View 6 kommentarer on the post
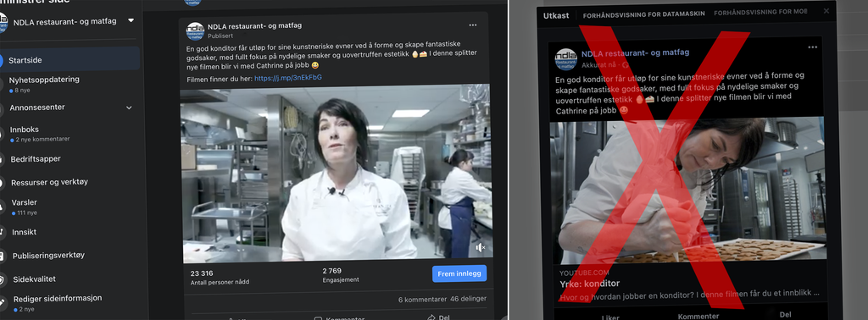This screenshot has width=868, height=320. point(422,299)
